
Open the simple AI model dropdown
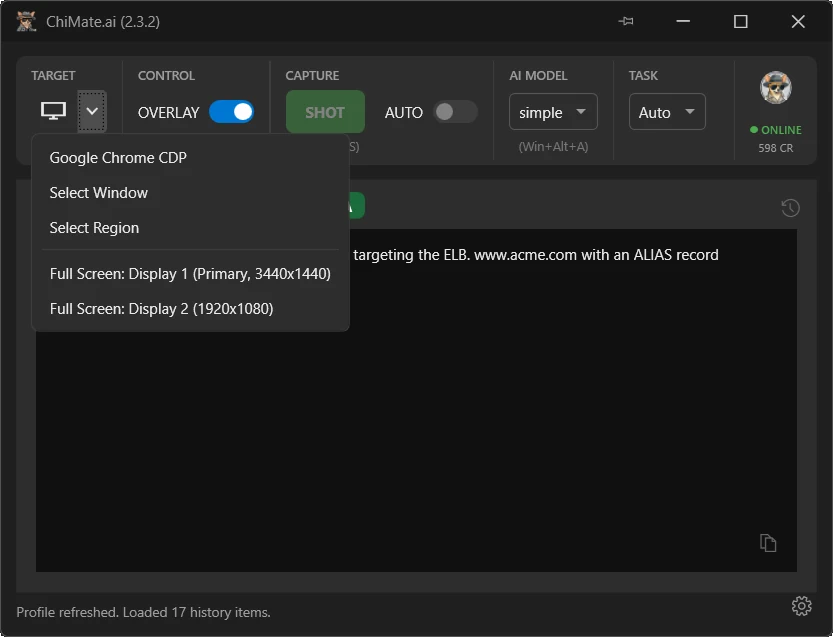553,112
